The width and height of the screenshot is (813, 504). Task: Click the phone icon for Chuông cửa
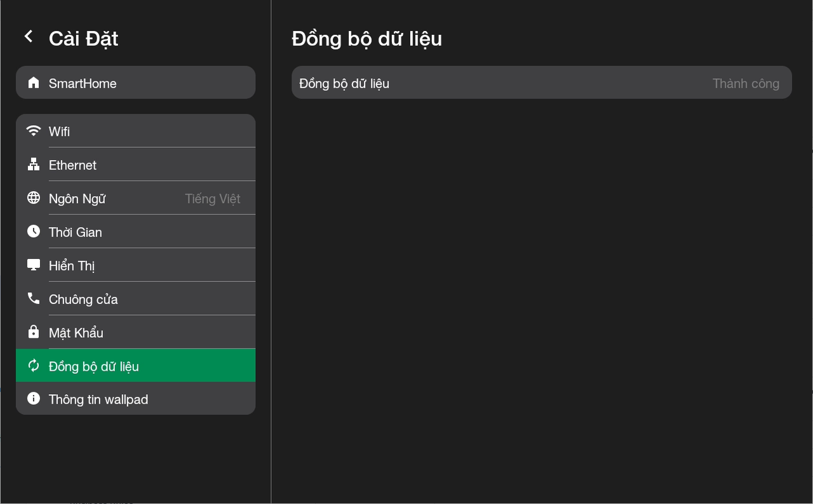(x=34, y=298)
